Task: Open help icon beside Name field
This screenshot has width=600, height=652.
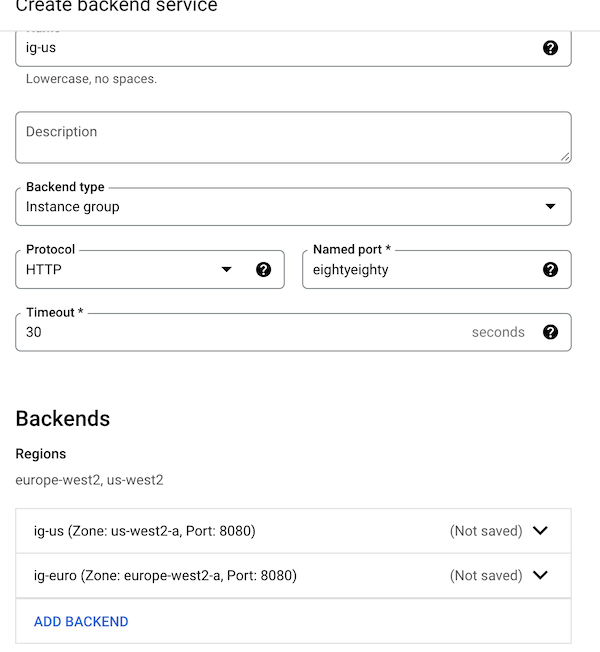Action: [550, 48]
